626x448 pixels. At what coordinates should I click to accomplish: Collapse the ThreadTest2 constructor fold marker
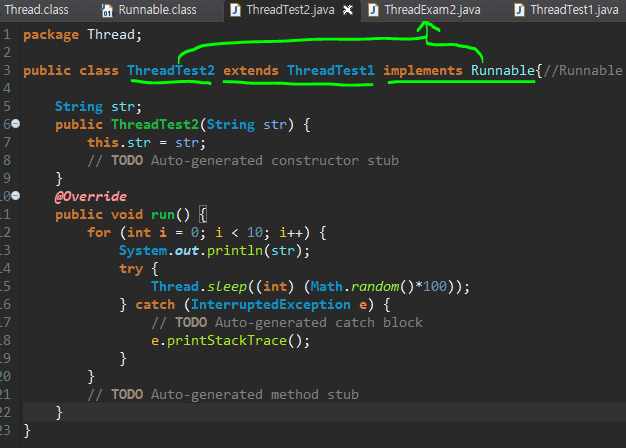[x=15, y=124]
